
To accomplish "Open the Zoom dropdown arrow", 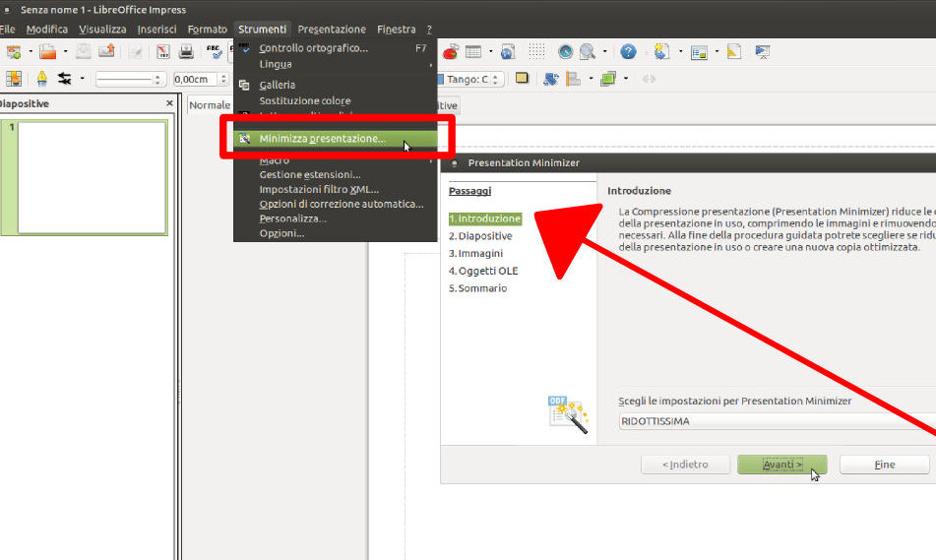I will coord(604,52).
